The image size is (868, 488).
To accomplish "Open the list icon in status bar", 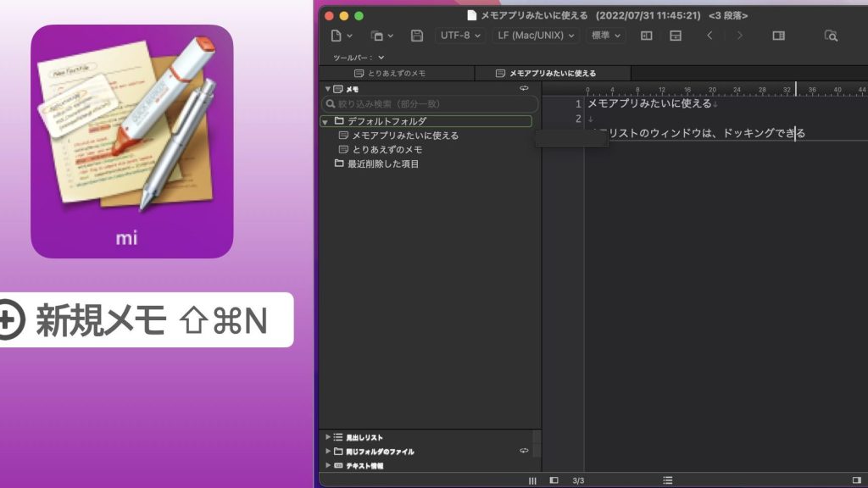I will pos(668,480).
